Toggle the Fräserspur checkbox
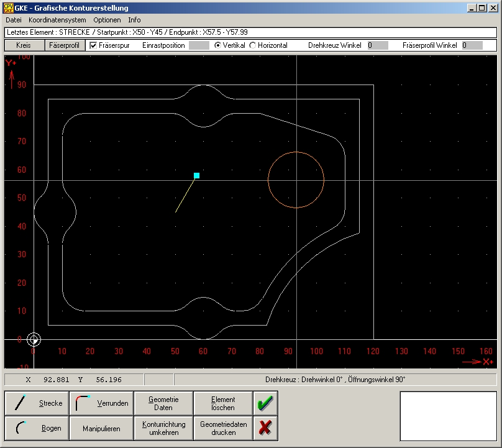Viewport: 502px width, 448px height. tap(93, 45)
